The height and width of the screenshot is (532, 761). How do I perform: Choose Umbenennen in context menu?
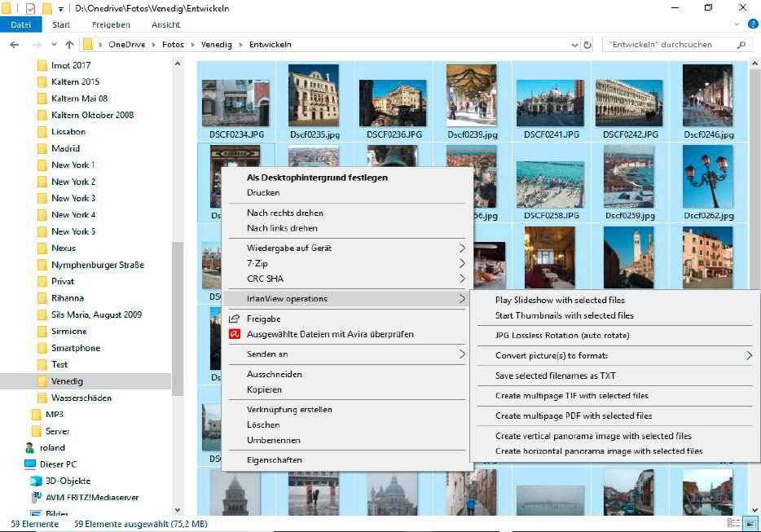pyautogui.click(x=273, y=440)
